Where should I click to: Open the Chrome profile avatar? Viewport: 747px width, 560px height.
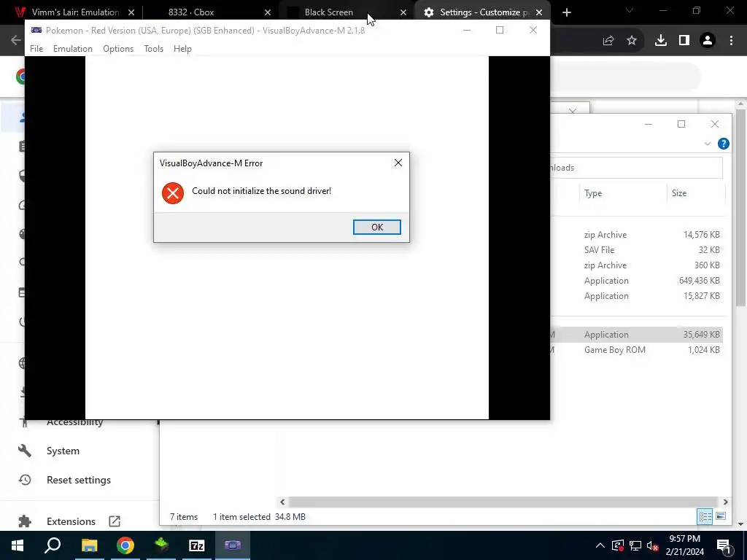(708, 41)
